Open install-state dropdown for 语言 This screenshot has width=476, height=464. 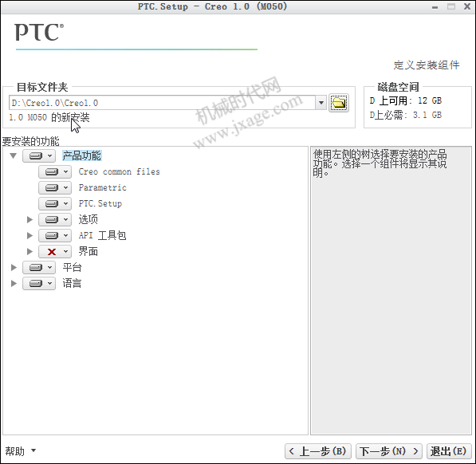click(39, 284)
